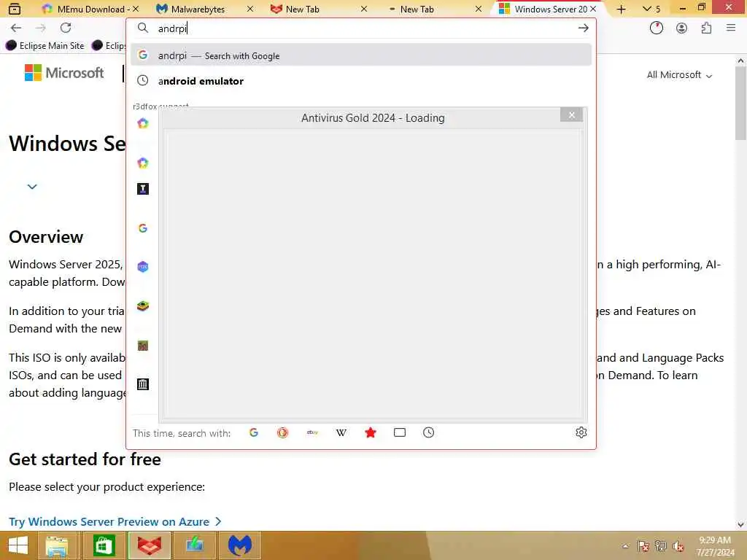Click the scrollbar up arrow
This screenshot has height=560, width=747.
pyautogui.click(x=740, y=61)
